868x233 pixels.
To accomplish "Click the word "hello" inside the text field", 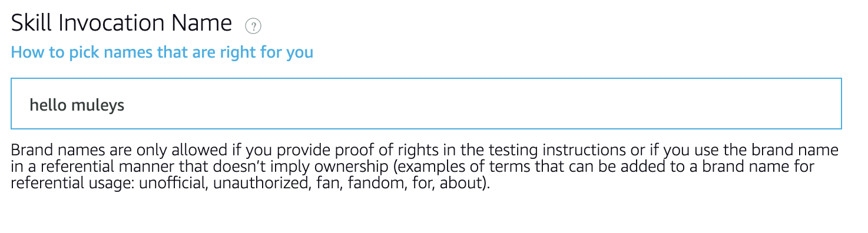I will pos(48,105).
